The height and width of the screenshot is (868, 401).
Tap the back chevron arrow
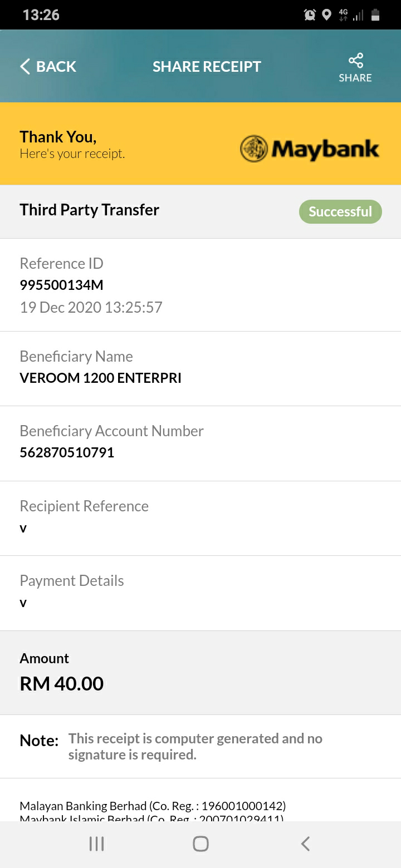pos(25,67)
